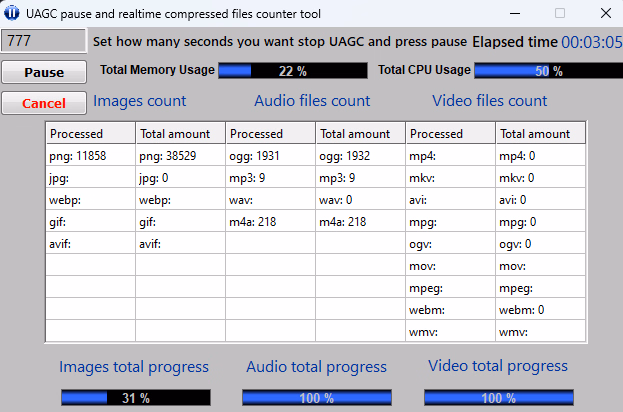
Task: Click the audio Total amount column header
Action: [x=360, y=134]
